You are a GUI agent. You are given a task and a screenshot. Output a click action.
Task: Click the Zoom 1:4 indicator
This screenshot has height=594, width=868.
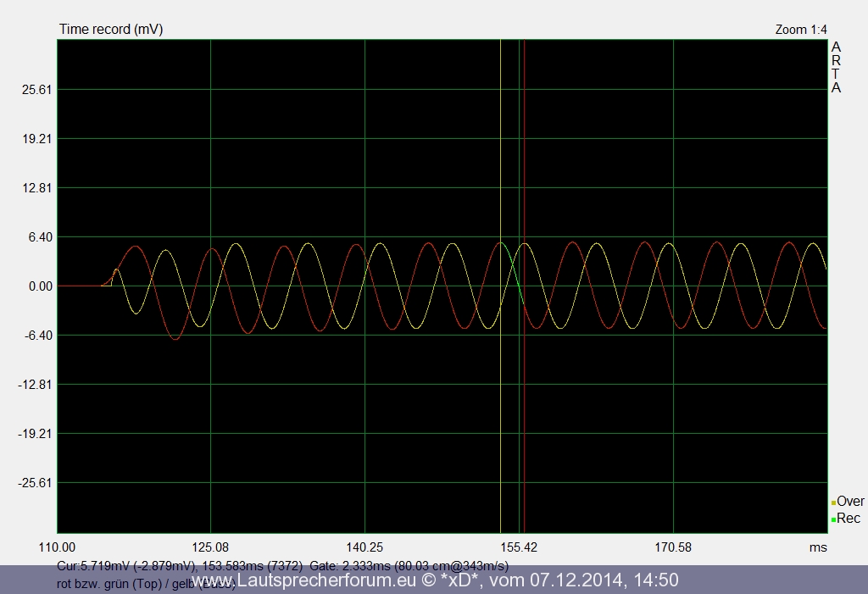801,30
